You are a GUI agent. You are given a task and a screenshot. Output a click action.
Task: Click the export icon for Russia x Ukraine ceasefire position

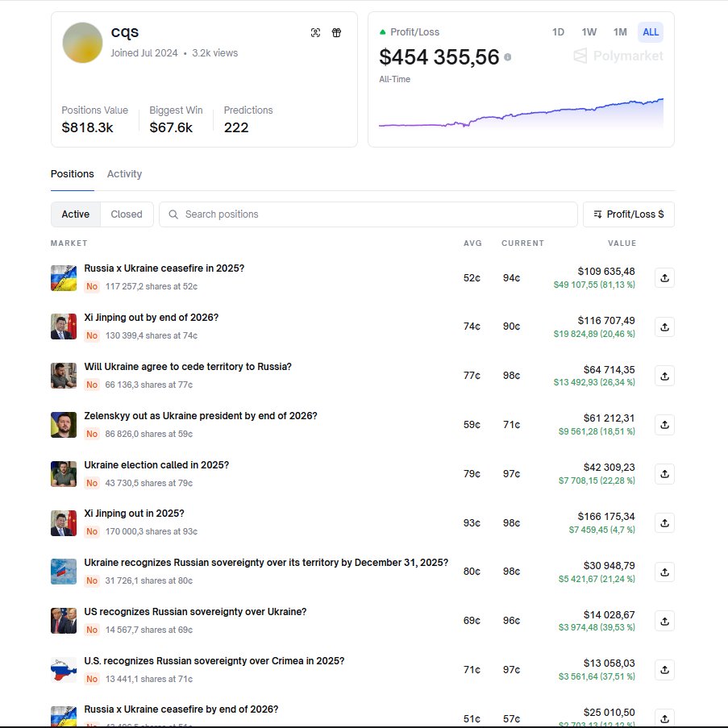coord(664,277)
